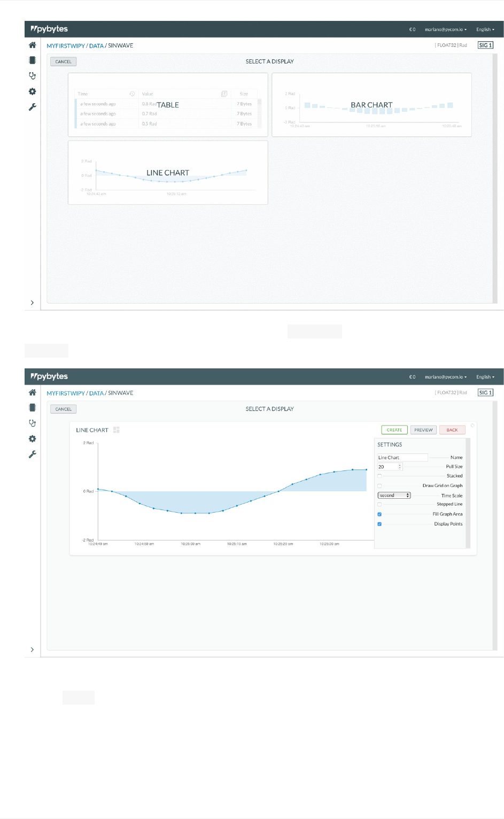
Task: Open the Time Scale 'second' dropdown
Action: pos(394,496)
